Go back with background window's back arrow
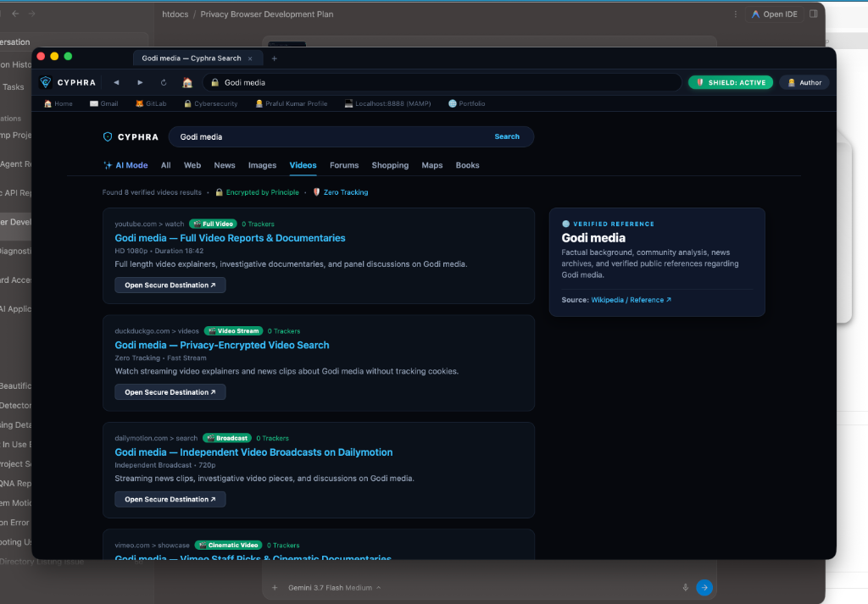 coord(15,14)
